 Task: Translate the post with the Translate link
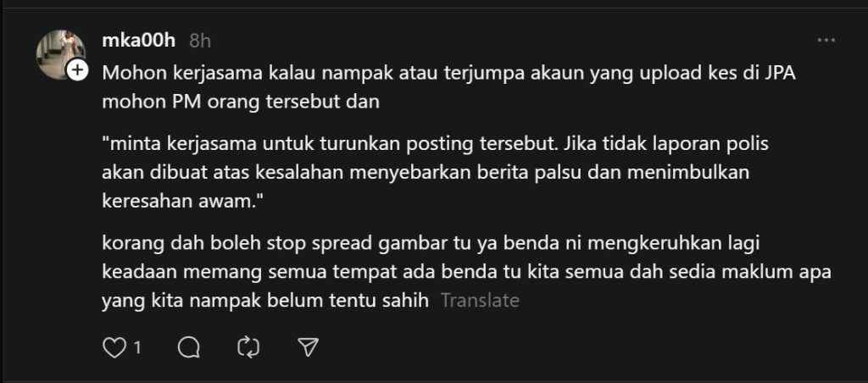tap(480, 301)
